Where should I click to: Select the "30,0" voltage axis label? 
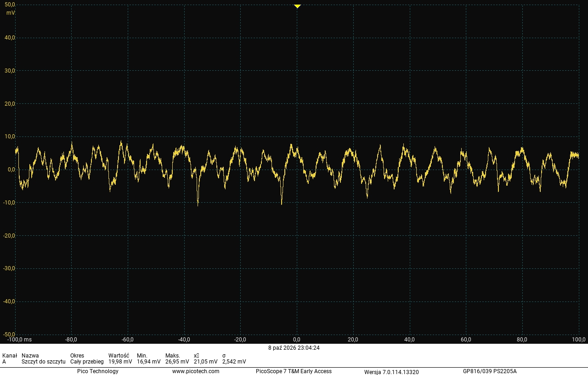pyautogui.click(x=10, y=71)
